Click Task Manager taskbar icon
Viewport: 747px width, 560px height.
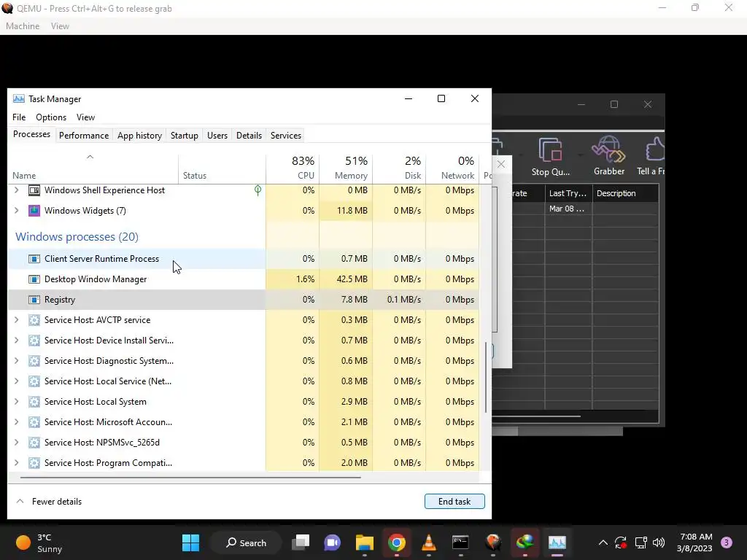click(x=557, y=542)
